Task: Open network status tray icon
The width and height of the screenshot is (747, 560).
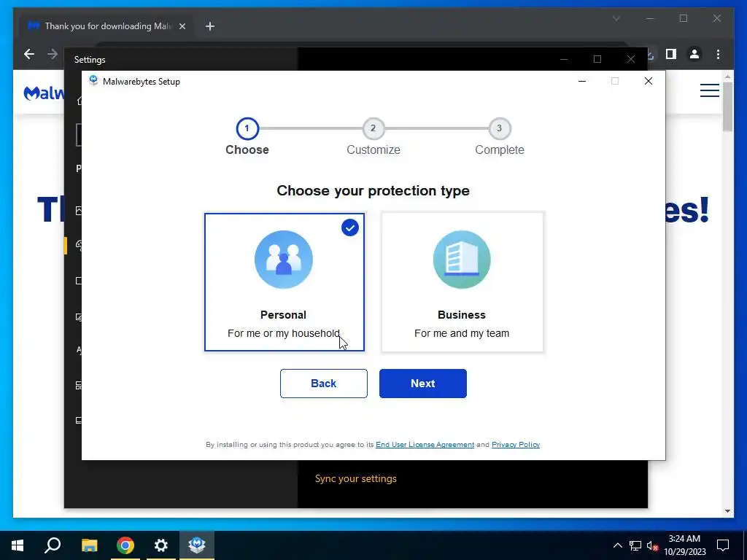Action: (x=635, y=545)
